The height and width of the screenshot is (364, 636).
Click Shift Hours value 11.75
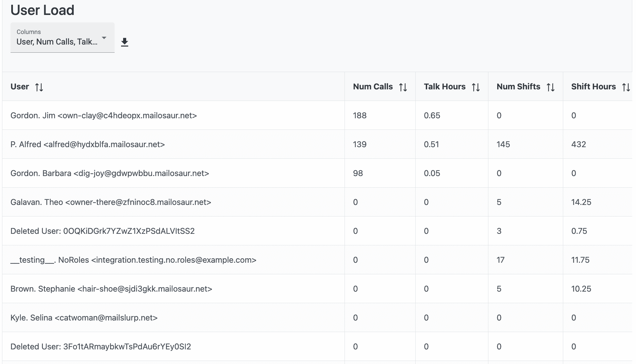[580, 260]
